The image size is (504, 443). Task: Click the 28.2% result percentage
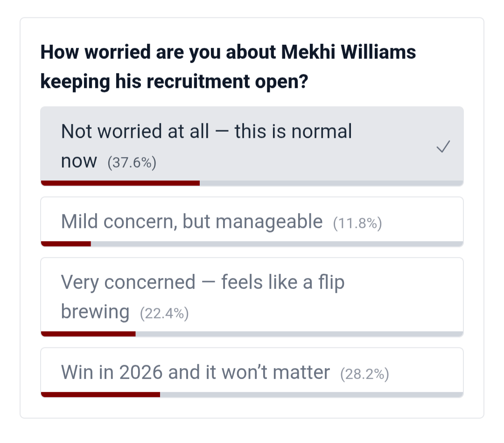click(x=364, y=374)
